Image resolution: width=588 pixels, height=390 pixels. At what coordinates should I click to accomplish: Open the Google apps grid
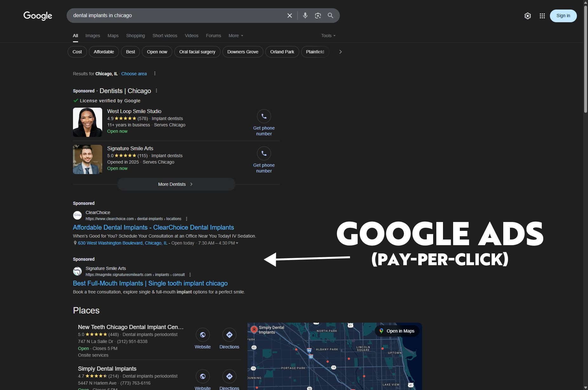[x=542, y=16]
